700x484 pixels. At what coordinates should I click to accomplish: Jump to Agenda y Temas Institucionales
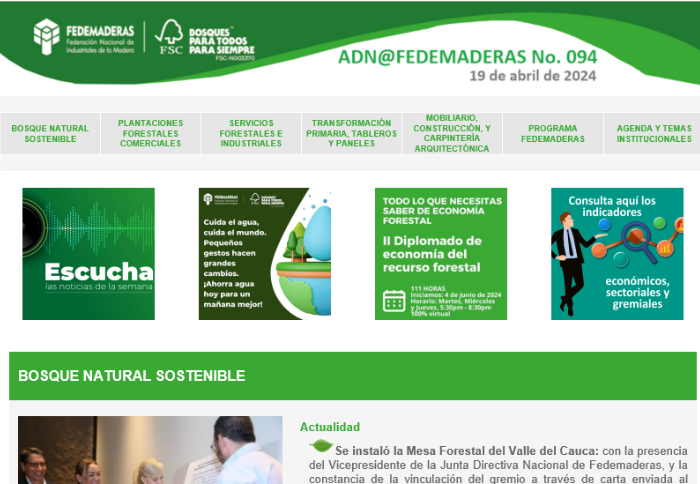click(653, 134)
